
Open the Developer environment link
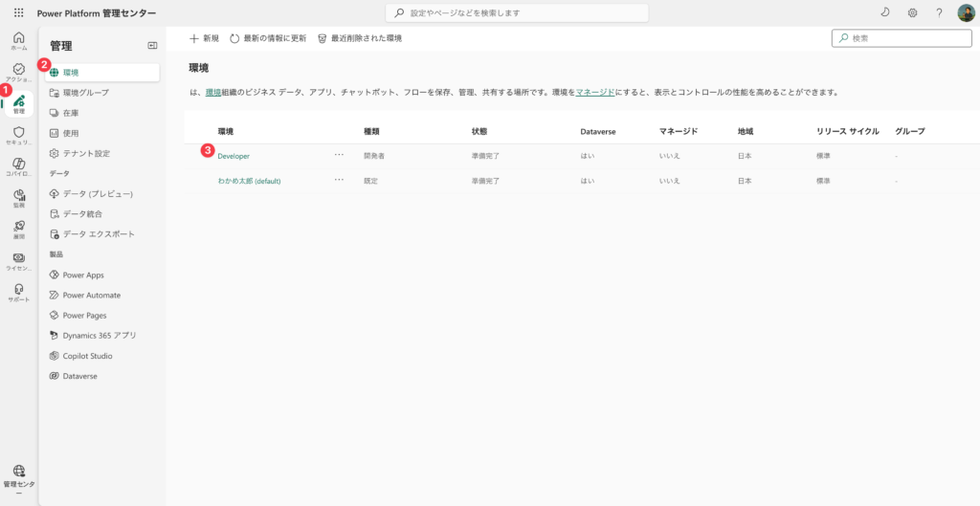[x=234, y=156]
